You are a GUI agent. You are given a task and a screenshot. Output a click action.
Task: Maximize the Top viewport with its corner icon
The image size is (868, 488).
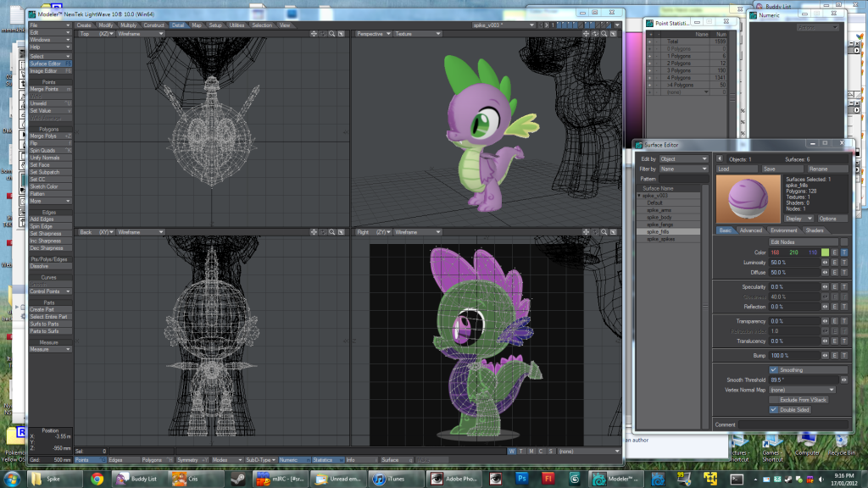point(341,34)
